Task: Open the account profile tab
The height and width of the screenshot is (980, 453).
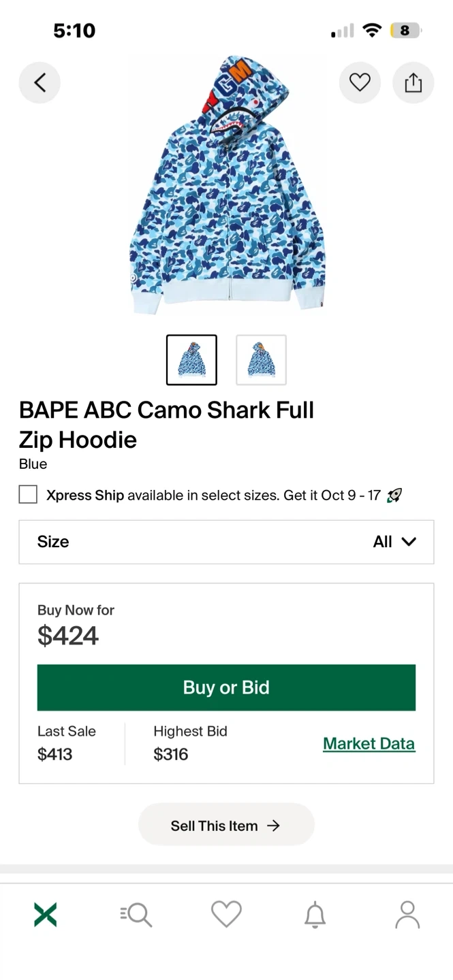Action: tap(407, 914)
